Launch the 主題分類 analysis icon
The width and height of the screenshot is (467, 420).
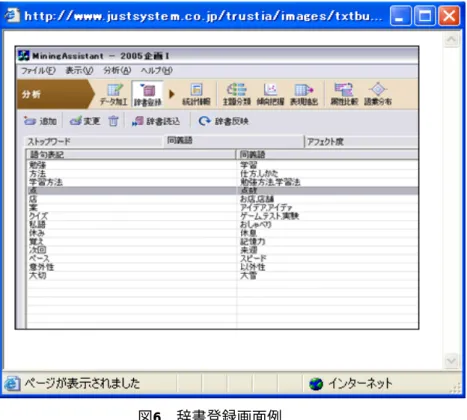237,94
